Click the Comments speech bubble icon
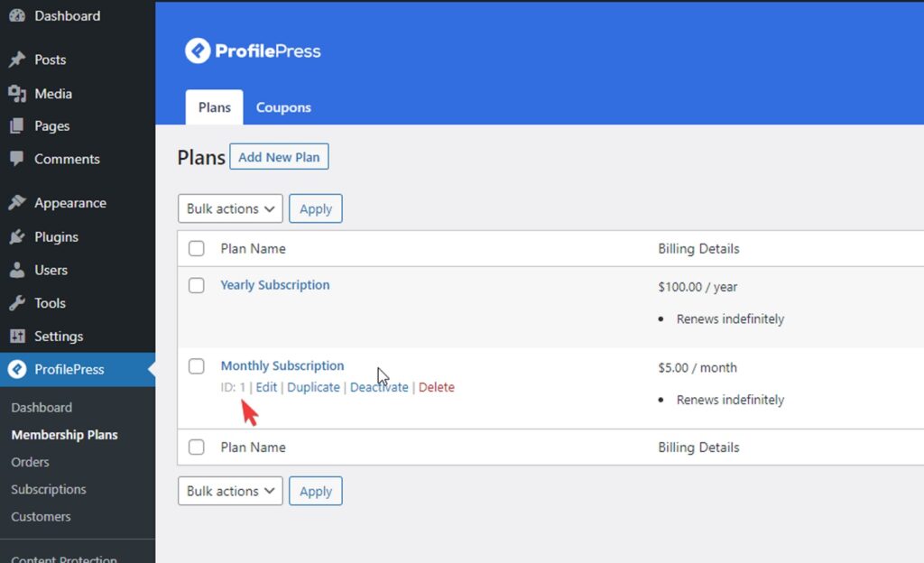The width and height of the screenshot is (924, 563). [x=17, y=159]
